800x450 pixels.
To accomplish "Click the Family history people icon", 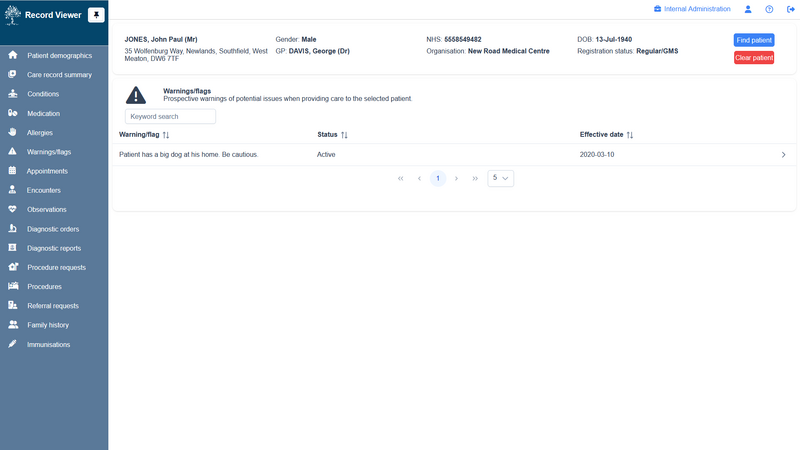I will [x=13, y=324].
